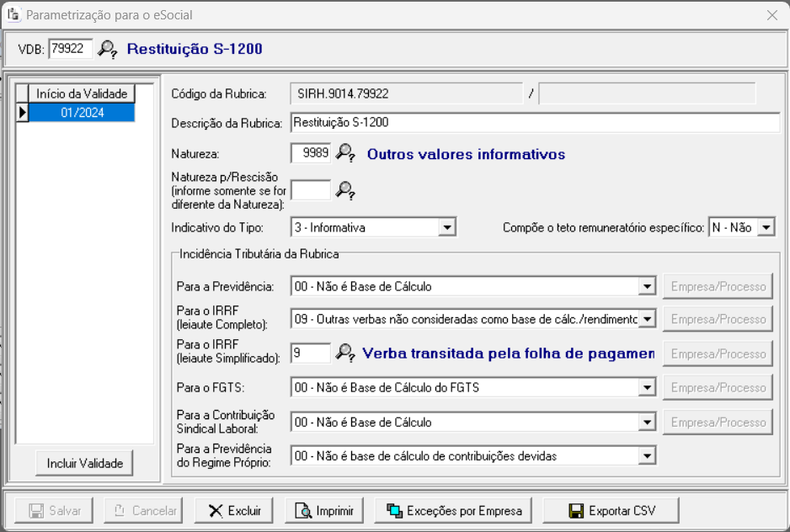790x532 pixels.
Task: Open the teto remuneratório específico dropdown
Action: tap(766, 227)
